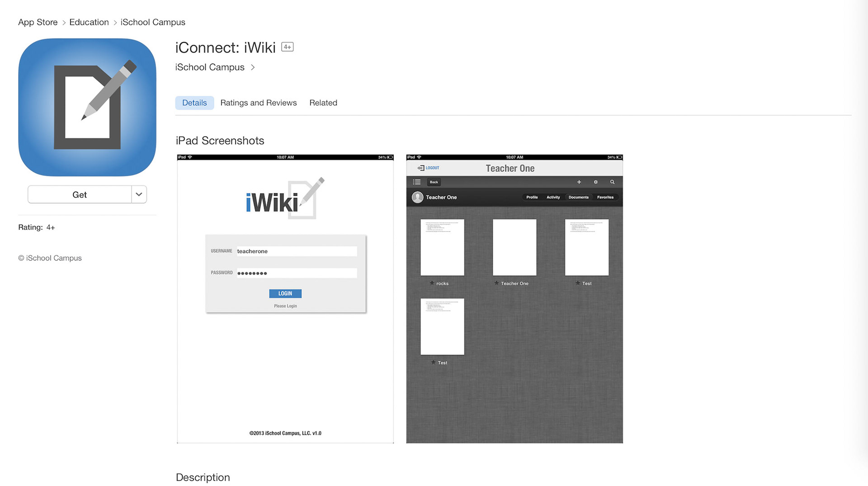Image resolution: width=868 pixels, height=486 pixels.
Task: Click the 'rocks' document thumbnail
Action: click(443, 247)
